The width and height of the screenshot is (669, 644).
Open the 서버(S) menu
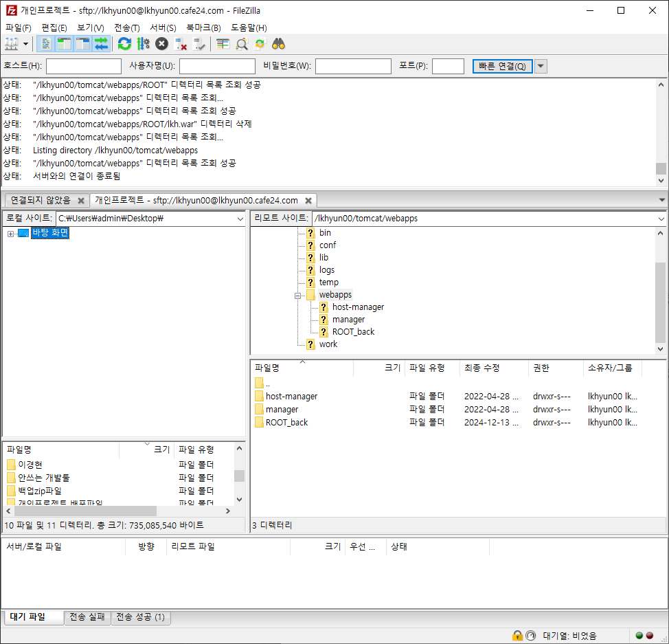(x=163, y=27)
